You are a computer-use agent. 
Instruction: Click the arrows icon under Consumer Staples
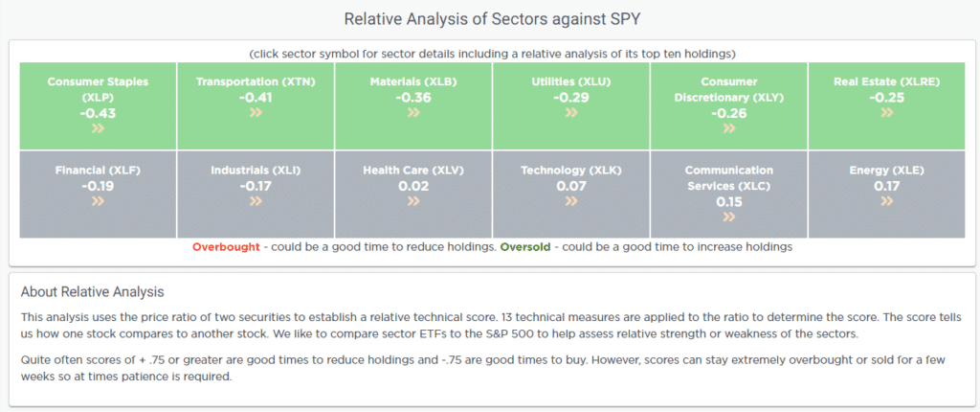(98, 128)
